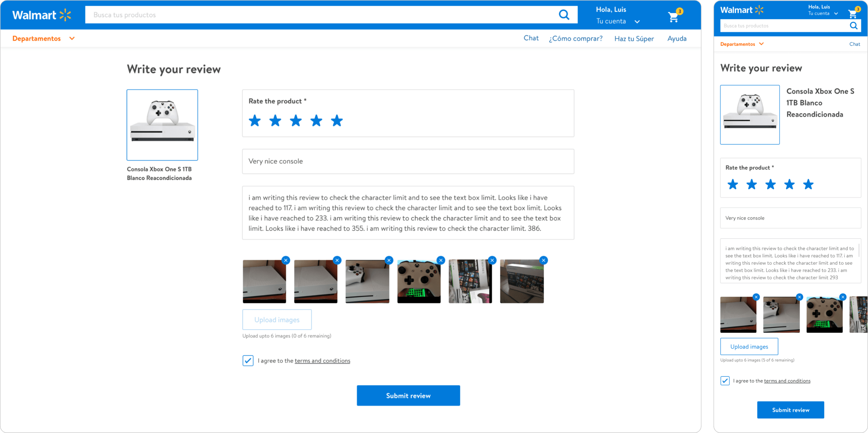This screenshot has width=868, height=433.
Task: Click the desktop review title field
Action: 408,161
